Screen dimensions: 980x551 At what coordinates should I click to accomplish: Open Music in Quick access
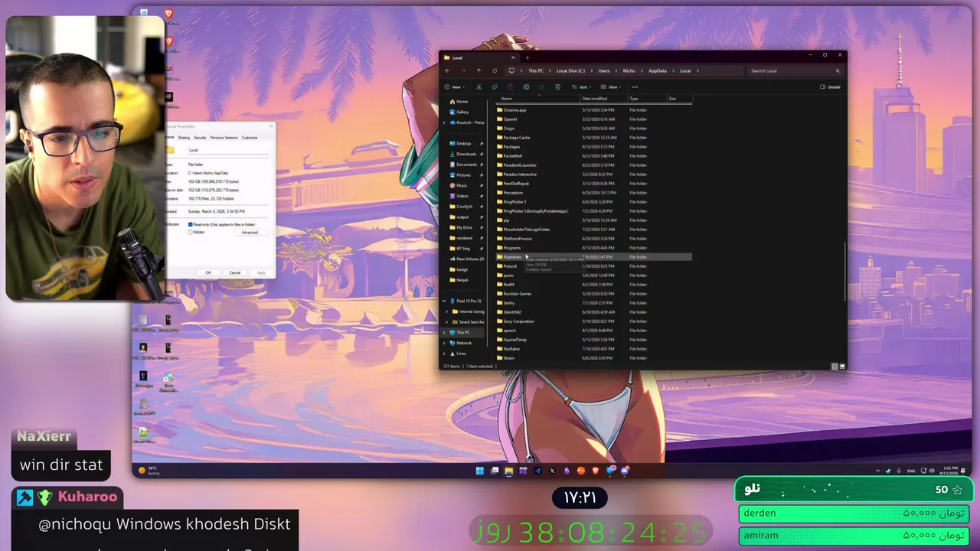click(459, 185)
